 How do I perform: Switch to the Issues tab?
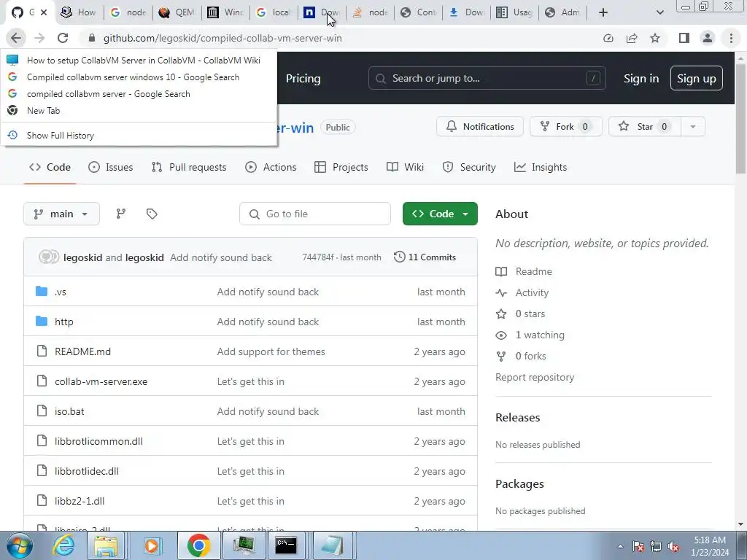click(x=111, y=167)
